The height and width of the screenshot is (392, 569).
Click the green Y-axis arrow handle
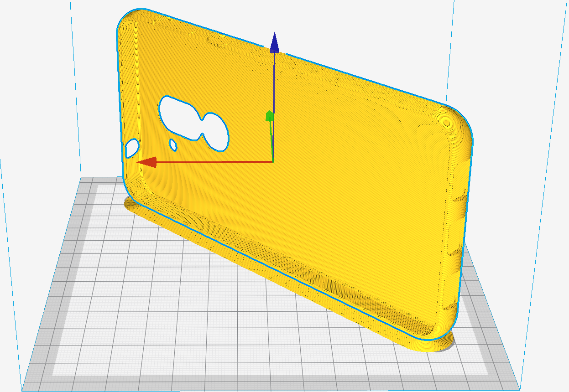click(269, 116)
